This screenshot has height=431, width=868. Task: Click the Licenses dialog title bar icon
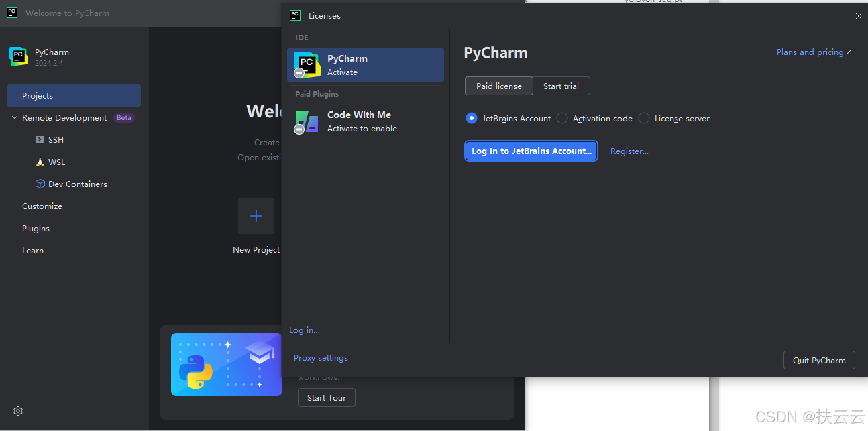[294, 15]
